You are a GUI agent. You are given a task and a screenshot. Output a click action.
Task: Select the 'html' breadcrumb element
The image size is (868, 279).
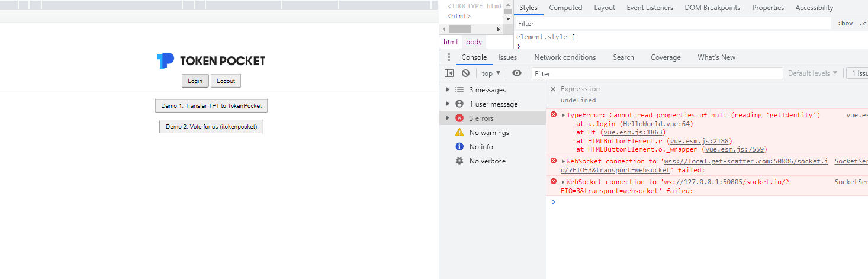tap(451, 42)
